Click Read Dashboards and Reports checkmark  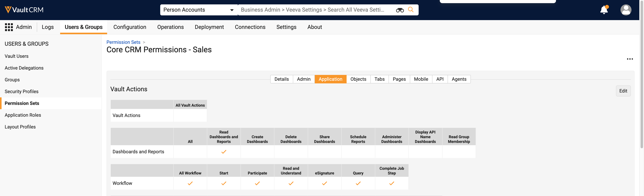click(x=224, y=152)
